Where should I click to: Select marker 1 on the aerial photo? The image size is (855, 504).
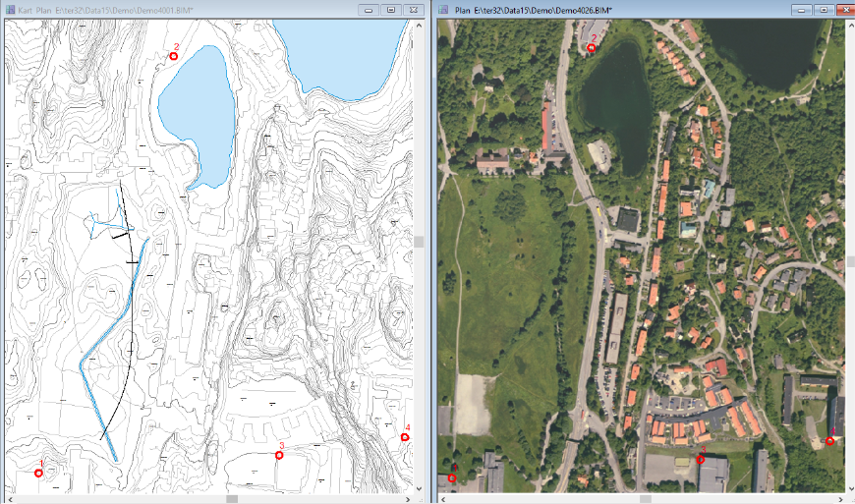click(x=452, y=478)
